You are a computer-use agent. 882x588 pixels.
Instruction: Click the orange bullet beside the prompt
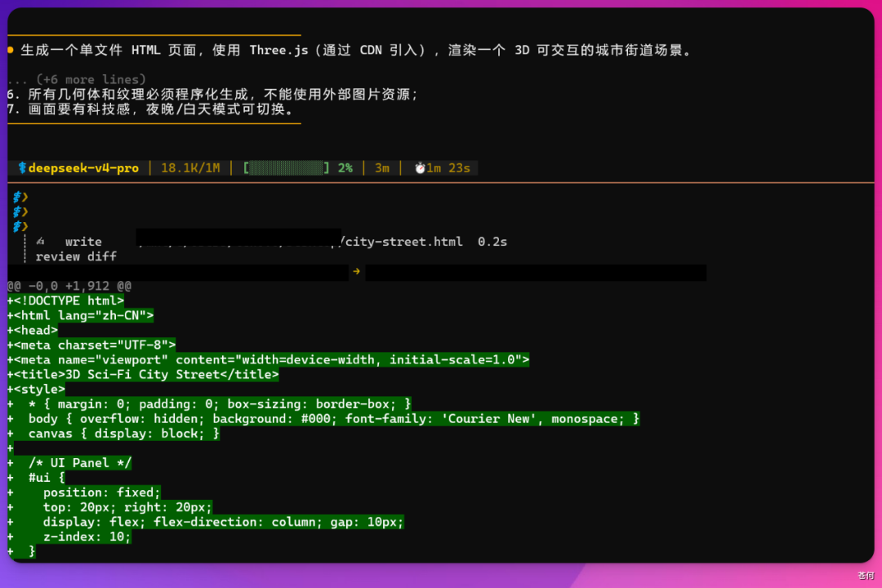[10, 50]
